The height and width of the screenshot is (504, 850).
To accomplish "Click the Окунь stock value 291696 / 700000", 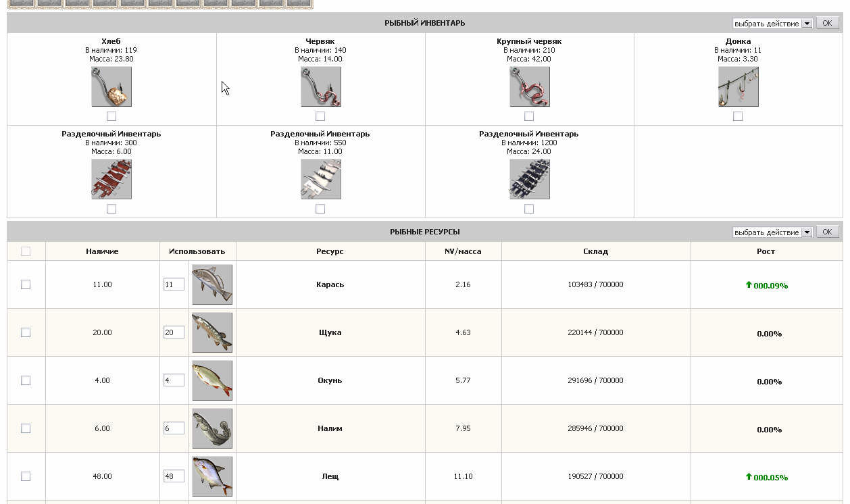I will click(596, 380).
